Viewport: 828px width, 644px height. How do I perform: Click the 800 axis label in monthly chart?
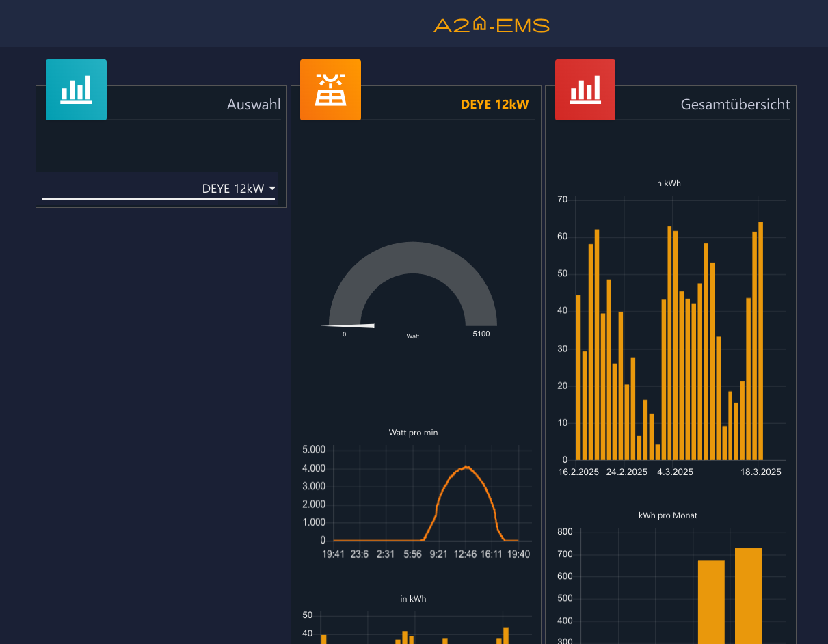tap(565, 532)
